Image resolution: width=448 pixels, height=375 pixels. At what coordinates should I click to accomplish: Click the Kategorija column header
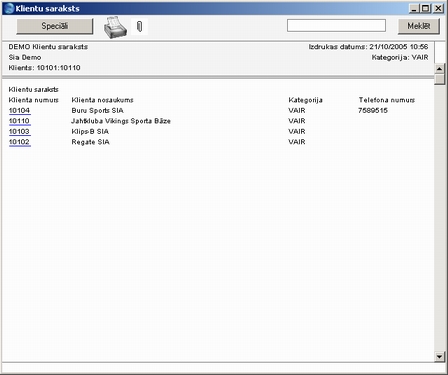pos(305,100)
